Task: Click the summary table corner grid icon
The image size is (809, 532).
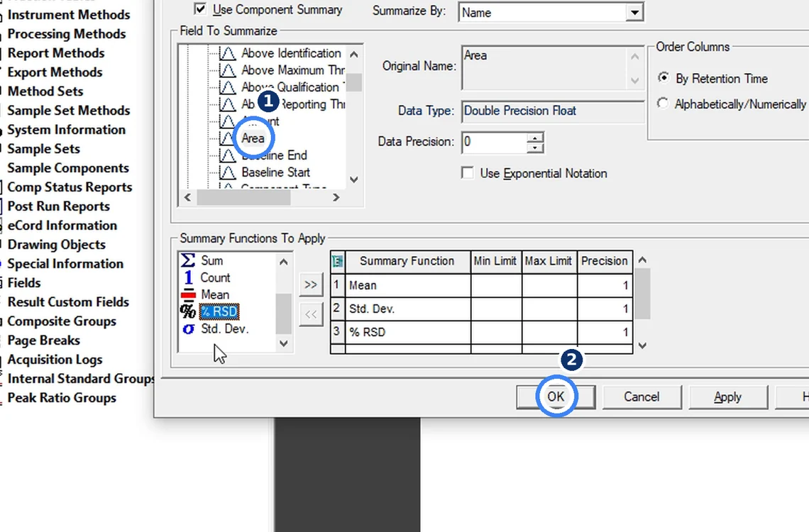Action: point(337,261)
